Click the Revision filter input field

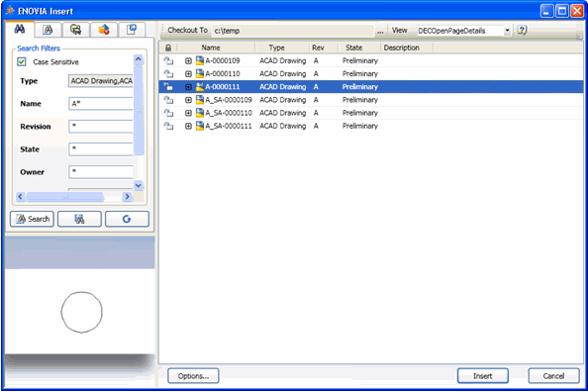coord(101,127)
